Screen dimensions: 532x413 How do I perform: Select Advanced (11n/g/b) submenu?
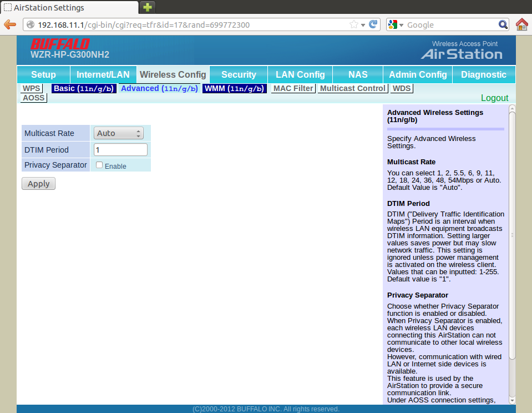[x=159, y=88]
